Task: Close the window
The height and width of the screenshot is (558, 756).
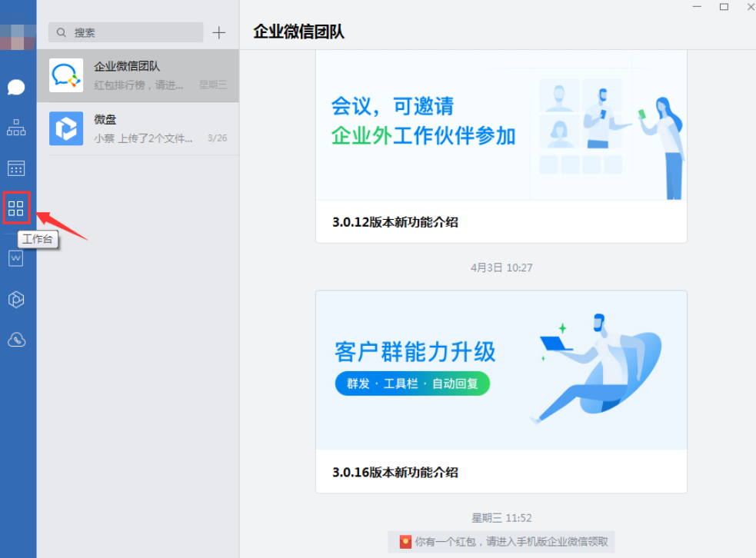Action: click(x=750, y=7)
